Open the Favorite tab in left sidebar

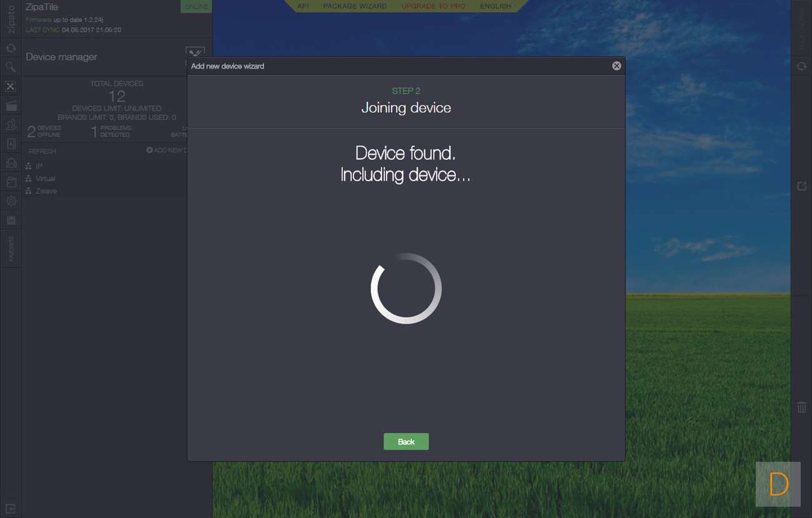(11, 248)
